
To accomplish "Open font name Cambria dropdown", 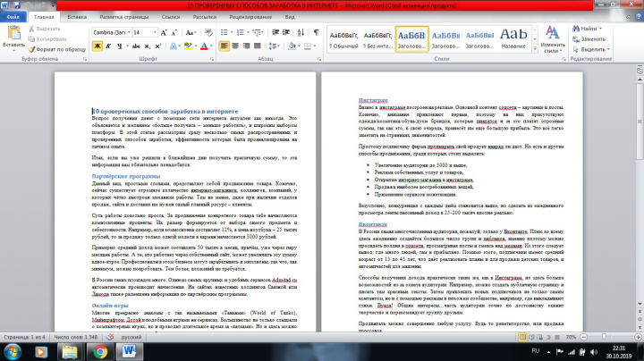I will point(129,32).
